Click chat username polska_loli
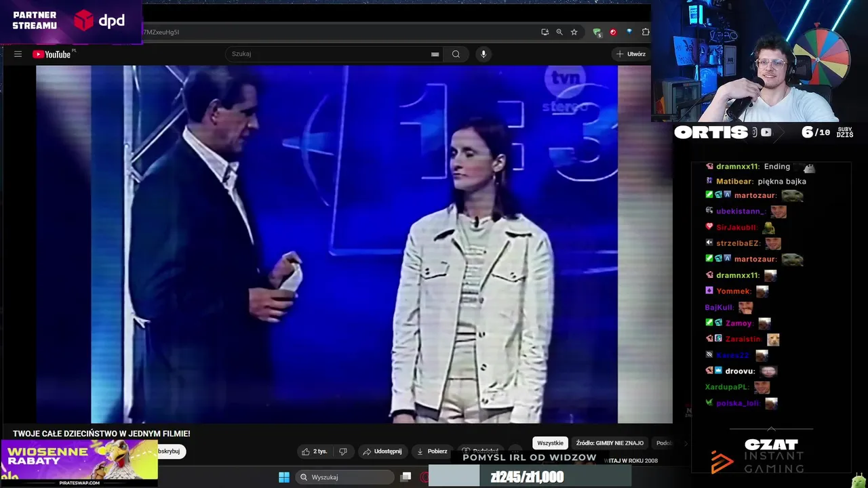868x488 pixels. pyautogui.click(x=738, y=403)
